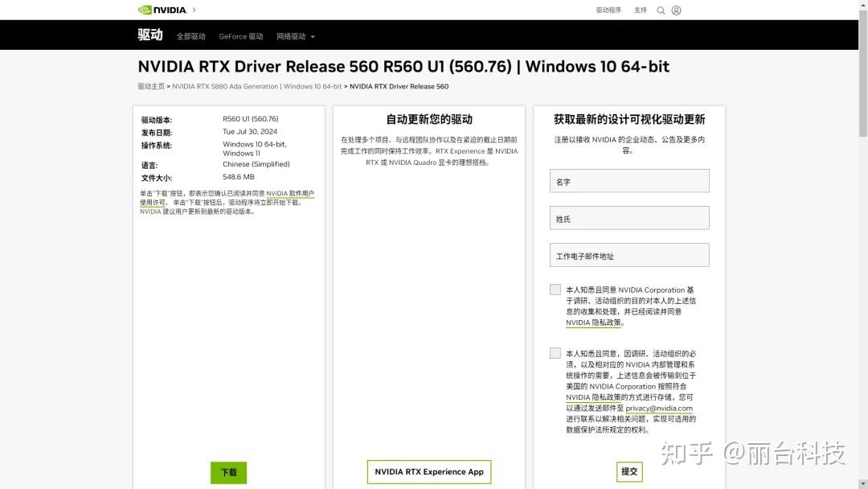Screen dimensions: 868x489
Task: Click NVIDIA RTX Driver Release 560 breadcrumb
Action: [399, 86]
